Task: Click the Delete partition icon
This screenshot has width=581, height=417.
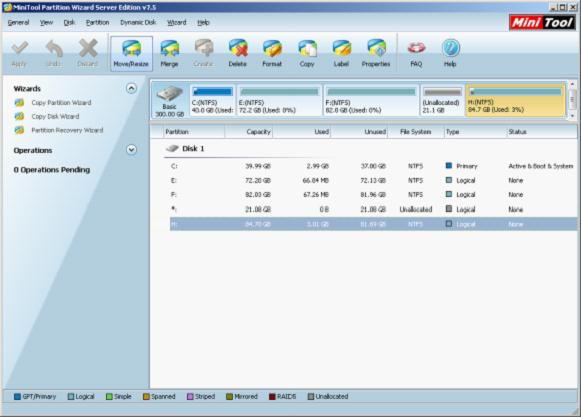Action: (238, 48)
